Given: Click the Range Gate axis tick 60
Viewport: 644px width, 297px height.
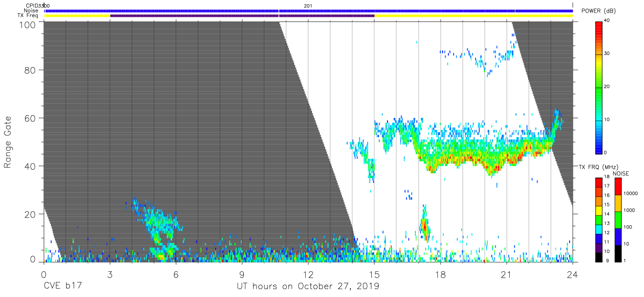Looking at the screenshot, I should pos(30,118).
